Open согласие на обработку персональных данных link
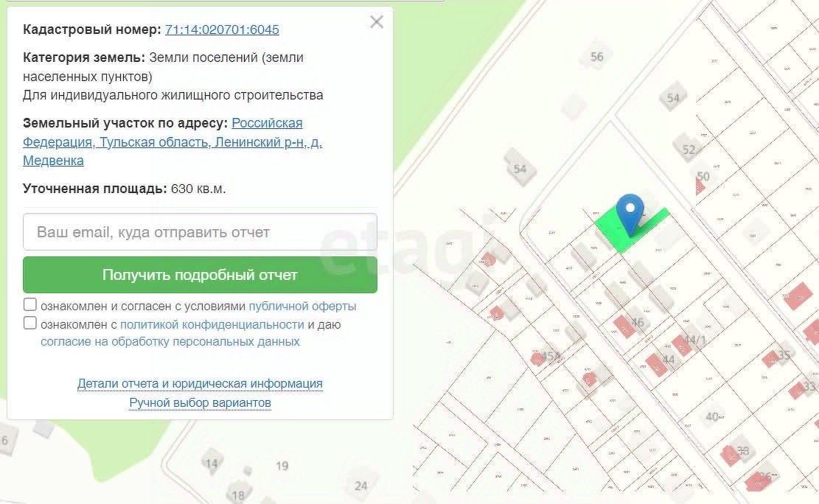 click(170, 342)
